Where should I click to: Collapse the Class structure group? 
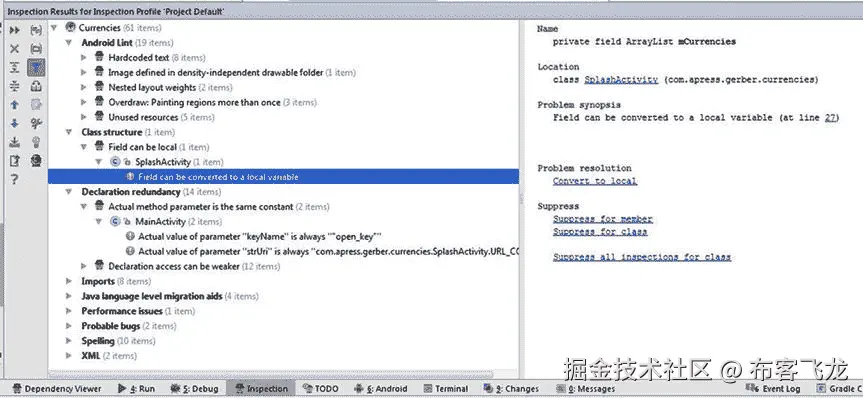(x=69, y=132)
